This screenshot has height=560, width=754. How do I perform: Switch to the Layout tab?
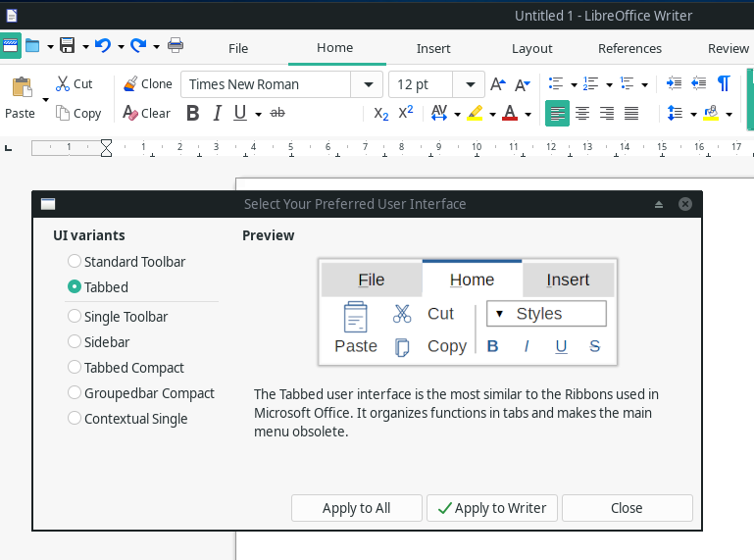[x=531, y=48]
